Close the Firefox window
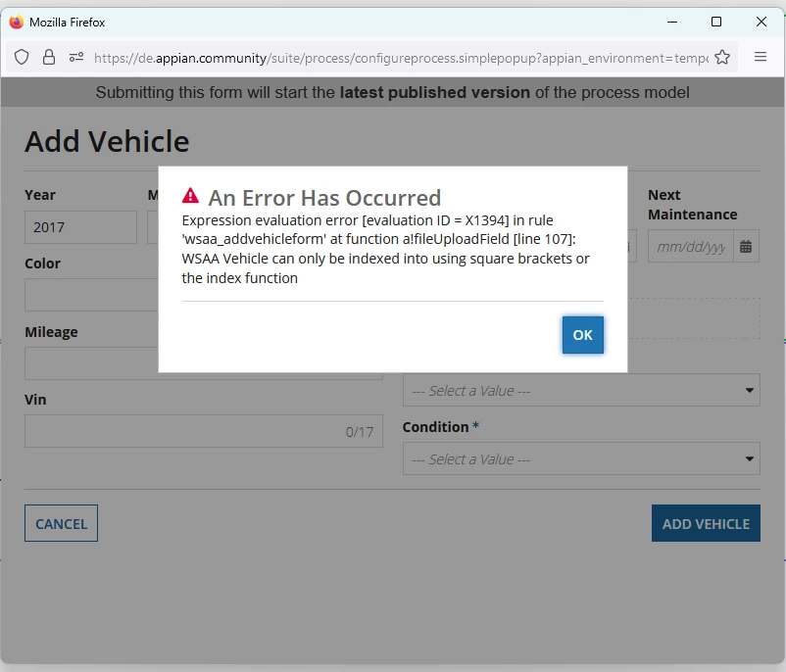Image resolution: width=786 pixels, height=672 pixels. [x=761, y=23]
